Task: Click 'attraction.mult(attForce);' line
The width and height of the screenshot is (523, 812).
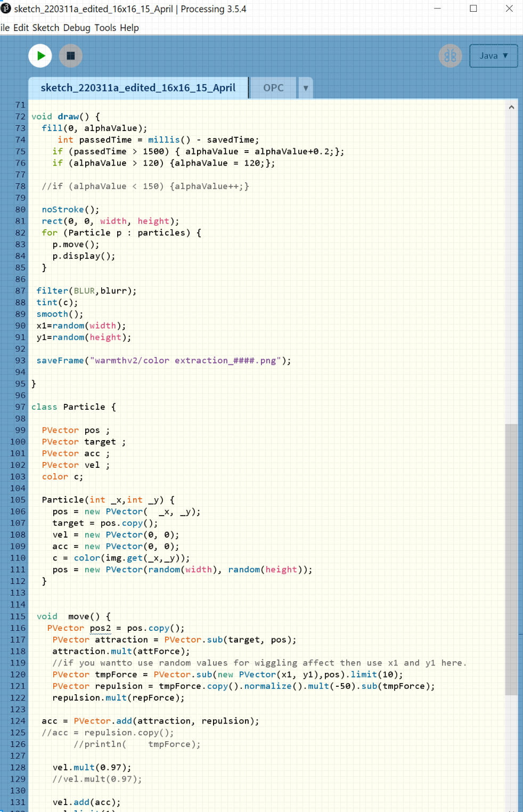Action: click(121, 652)
